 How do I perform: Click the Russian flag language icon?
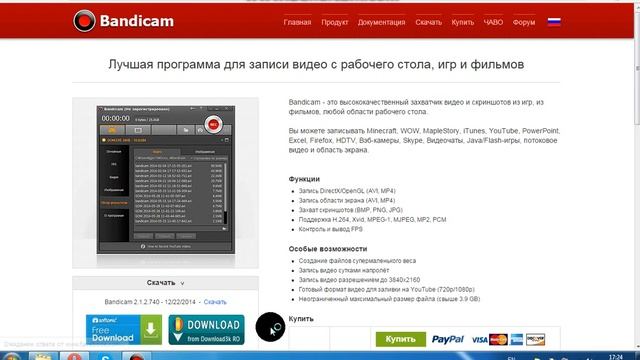pos(554,22)
